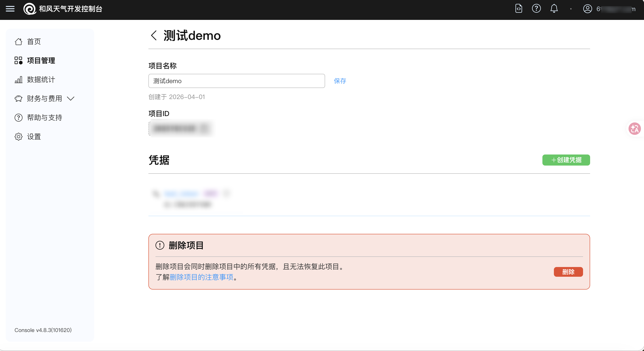Image resolution: width=644 pixels, height=351 pixels.
Task: Click 保存 to save project name
Action: 340,81
